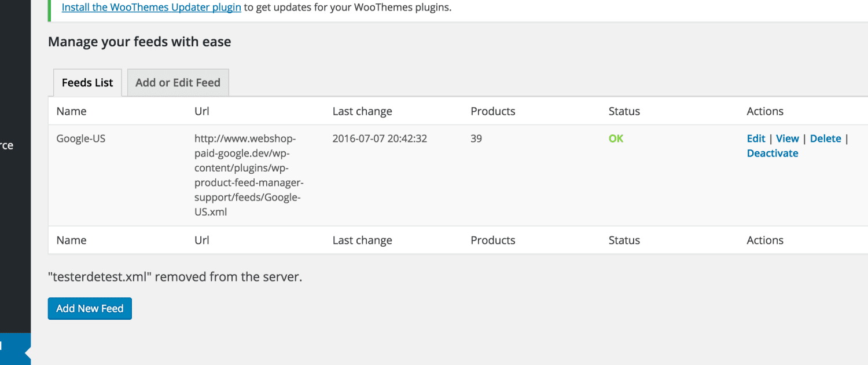Viewport: 868px width, 365px height.
Task: Delete the Google-US feed
Action: 825,138
